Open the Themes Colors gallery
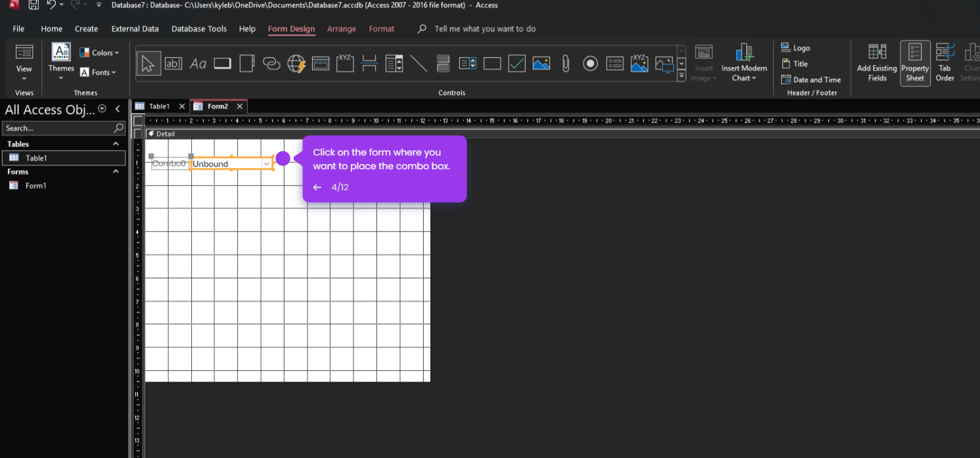 (x=100, y=52)
